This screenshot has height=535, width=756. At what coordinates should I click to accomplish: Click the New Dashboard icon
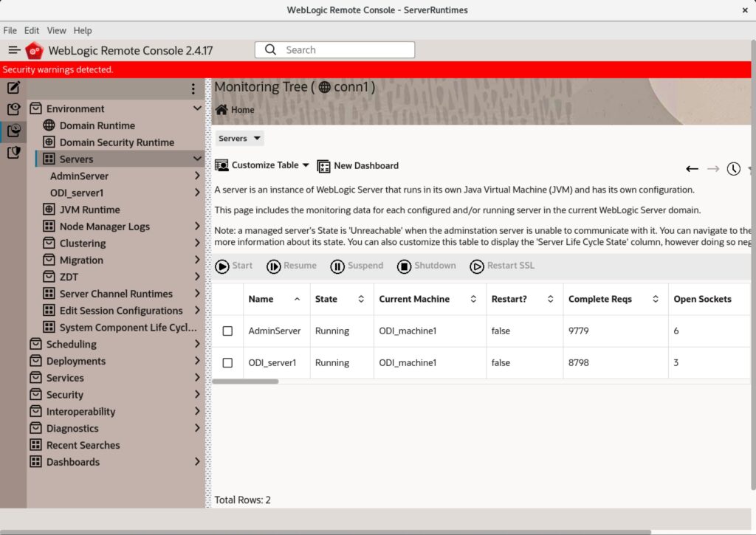(323, 166)
